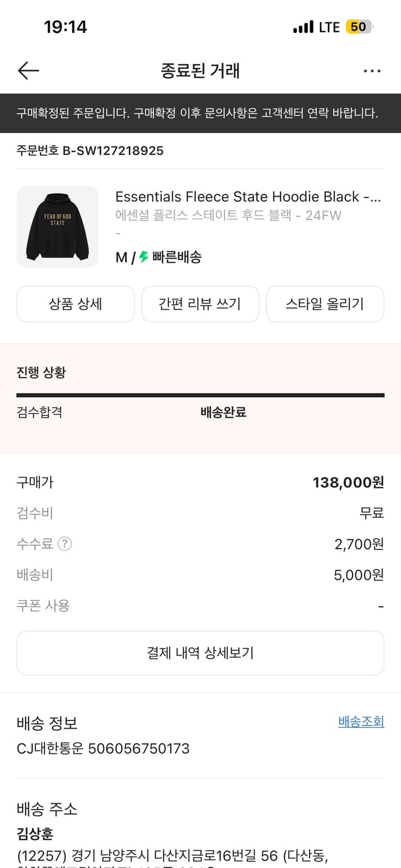The height and width of the screenshot is (868, 401).
Task: Tap the 종료된 거래 title
Action: pyautogui.click(x=200, y=71)
